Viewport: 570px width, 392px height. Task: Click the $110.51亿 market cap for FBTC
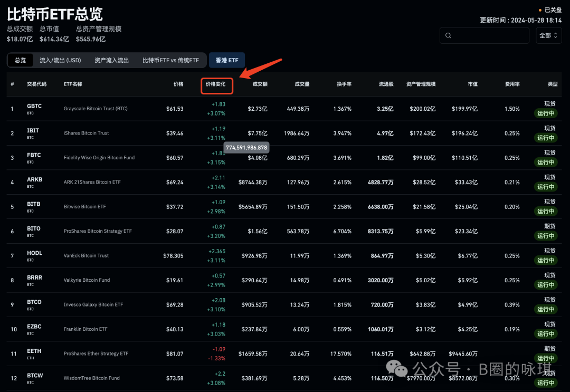click(464, 158)
